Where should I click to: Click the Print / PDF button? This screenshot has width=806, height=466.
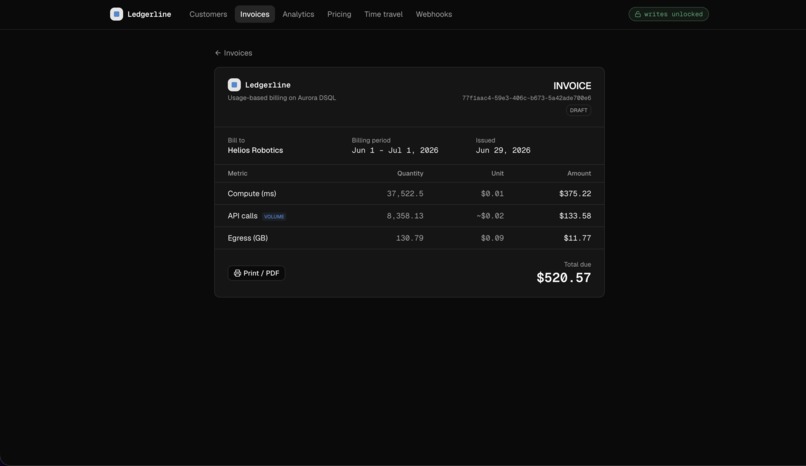point(257,273)
